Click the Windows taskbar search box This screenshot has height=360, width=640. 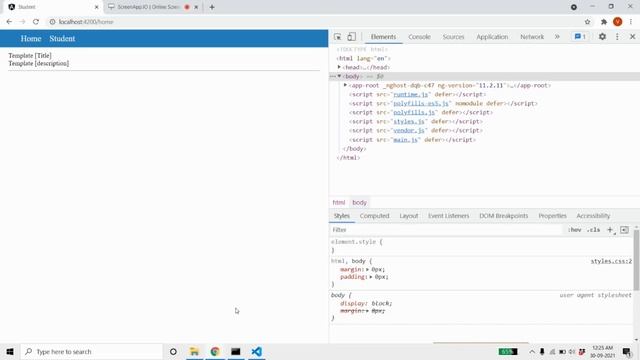coord(91,351)
